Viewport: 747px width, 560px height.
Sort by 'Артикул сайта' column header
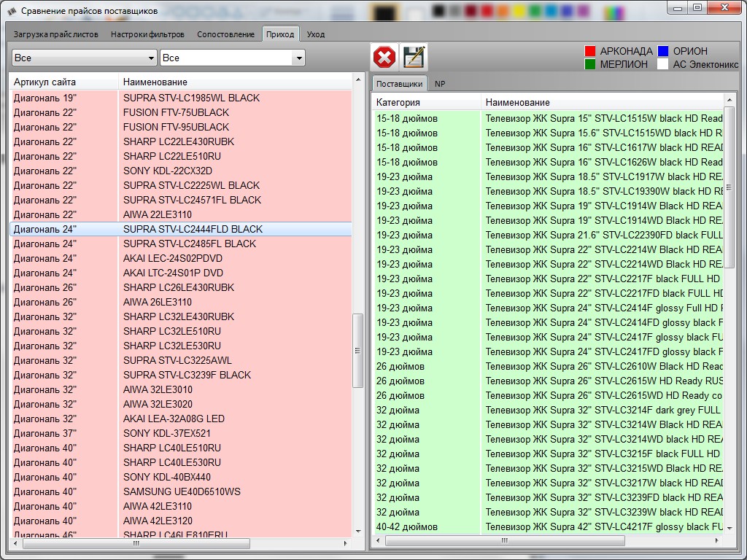pyautogui.click(x=63, y=82)
